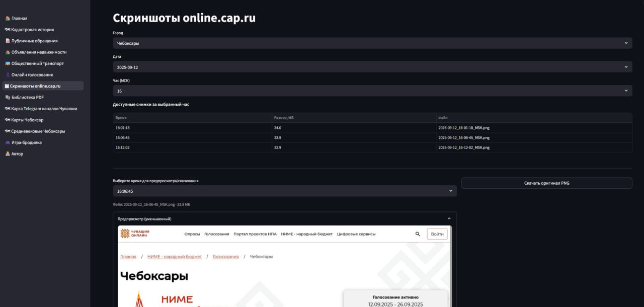
Task: Collapse the Предпросмотр panel via its chevron
Action: coord(449,218)
